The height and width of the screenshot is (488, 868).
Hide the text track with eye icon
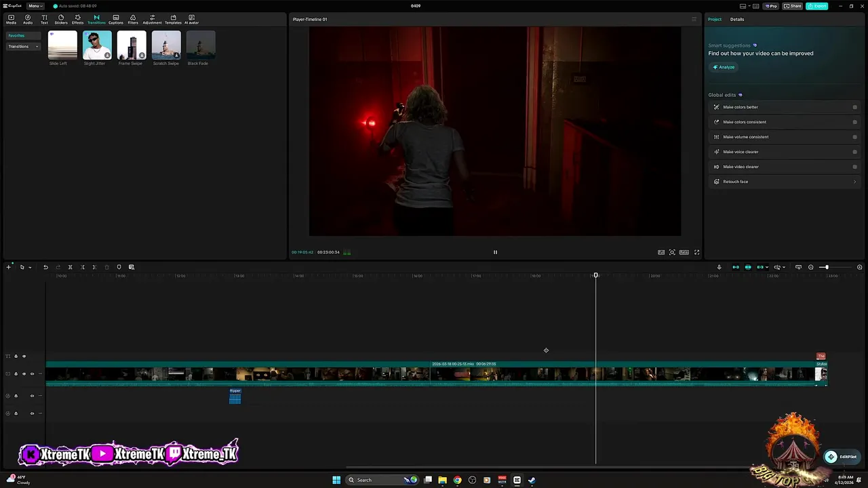[24, 357]
